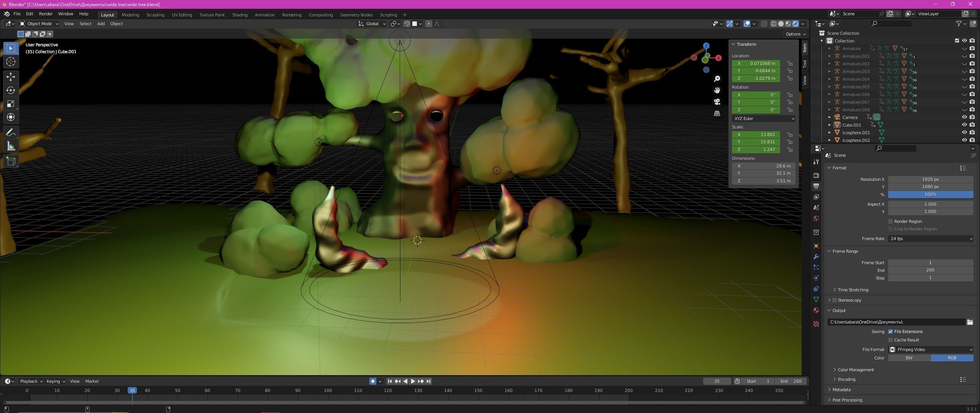Open the Tool properties tab icon
Screen dimensions: 980x413
coord(816,162)
